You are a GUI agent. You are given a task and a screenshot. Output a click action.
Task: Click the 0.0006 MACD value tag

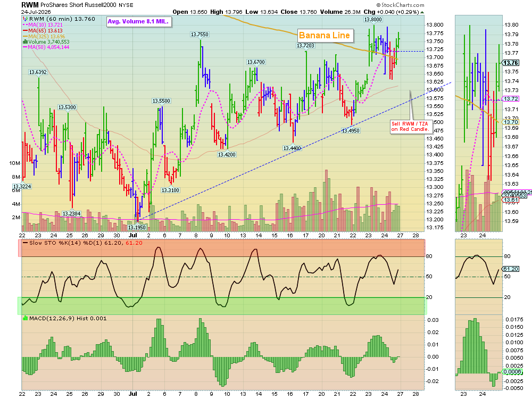512,371
